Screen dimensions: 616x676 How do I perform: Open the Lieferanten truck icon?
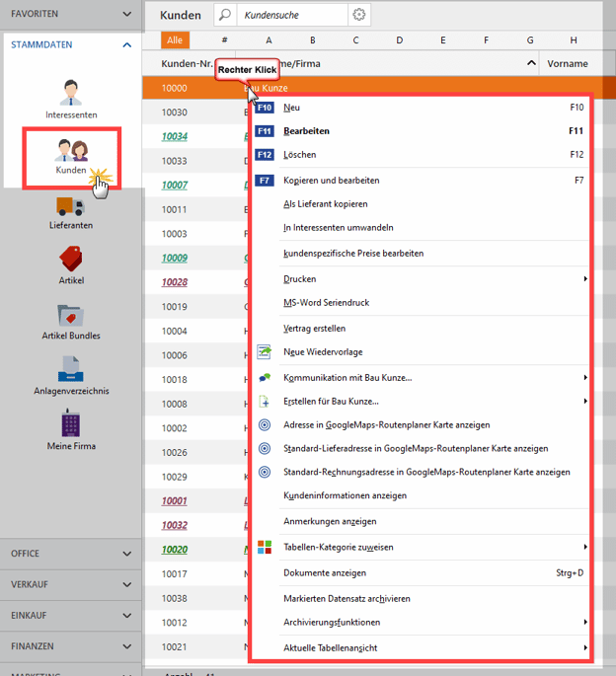pyautogui.click(x=71, y=205)
